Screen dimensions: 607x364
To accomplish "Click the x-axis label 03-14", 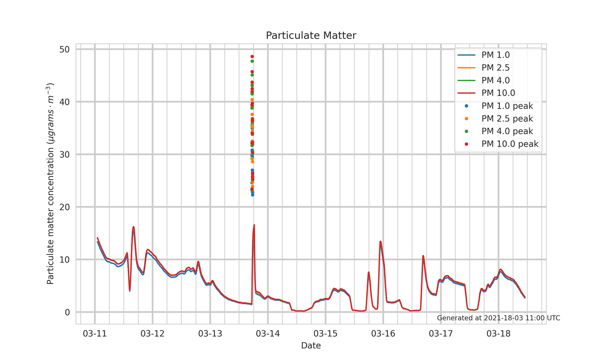I will (x=268, y=334).
